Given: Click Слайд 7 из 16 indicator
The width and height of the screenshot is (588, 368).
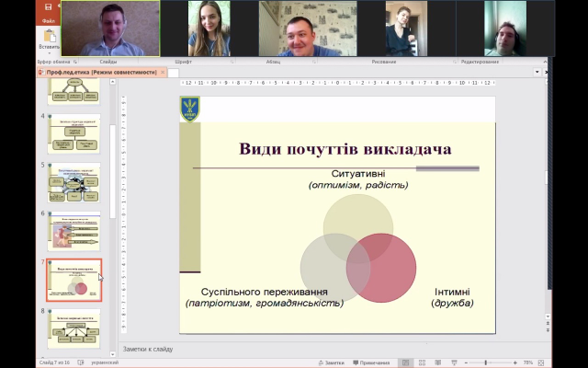Looking at the screenshot, I should click(x=54, y=362).
